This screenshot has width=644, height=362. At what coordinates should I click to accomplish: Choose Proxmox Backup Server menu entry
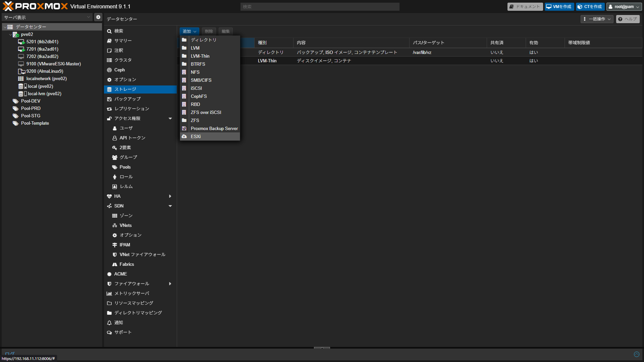[214, 129]
